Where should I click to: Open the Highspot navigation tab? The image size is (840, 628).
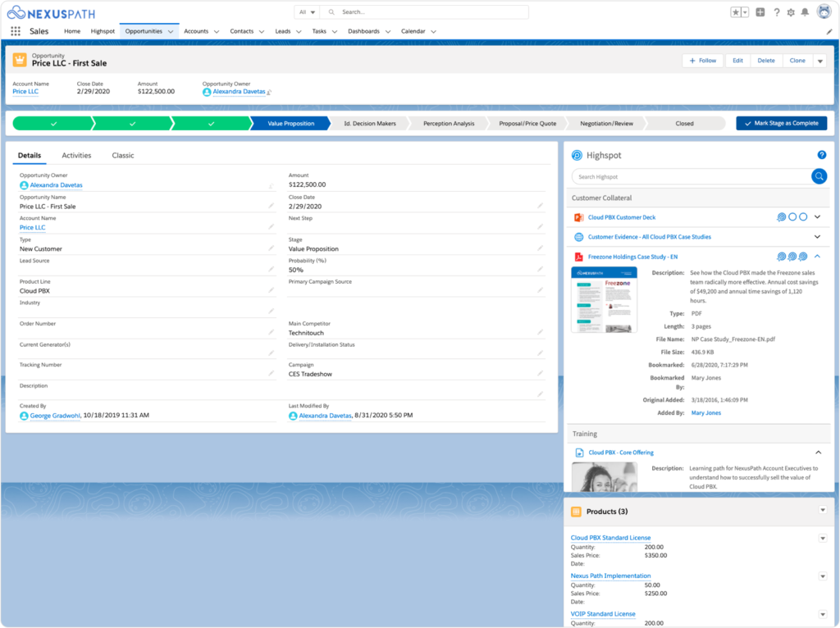(103, 31)
